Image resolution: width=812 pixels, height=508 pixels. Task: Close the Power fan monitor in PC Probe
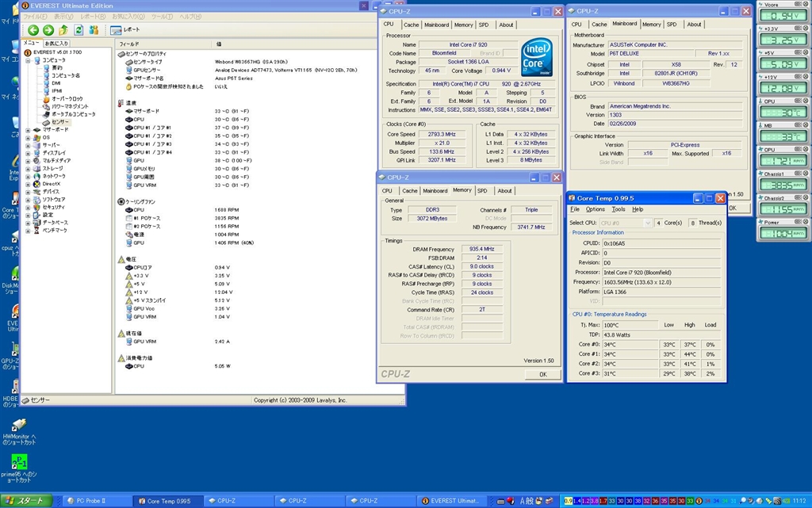point(806,221)
